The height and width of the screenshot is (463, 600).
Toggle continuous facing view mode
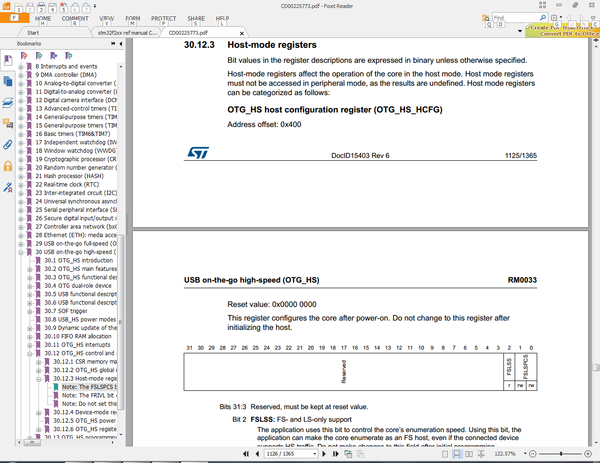pyautogui.click(x=481, y=454)
